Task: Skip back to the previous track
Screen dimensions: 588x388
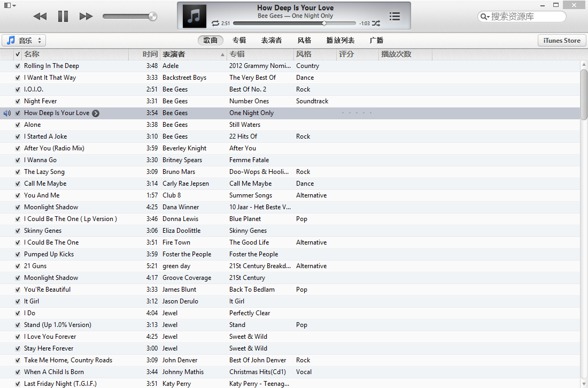Action: (x=40, y=16)
